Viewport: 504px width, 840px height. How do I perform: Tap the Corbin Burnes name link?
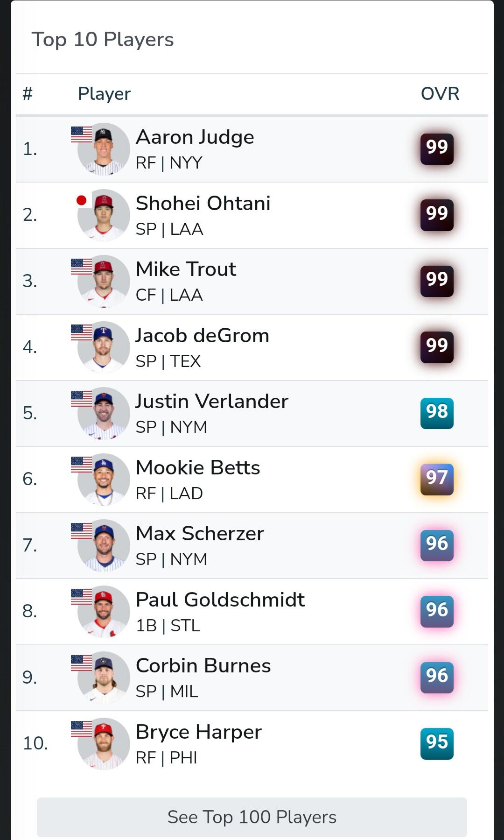tap(203, 666)
